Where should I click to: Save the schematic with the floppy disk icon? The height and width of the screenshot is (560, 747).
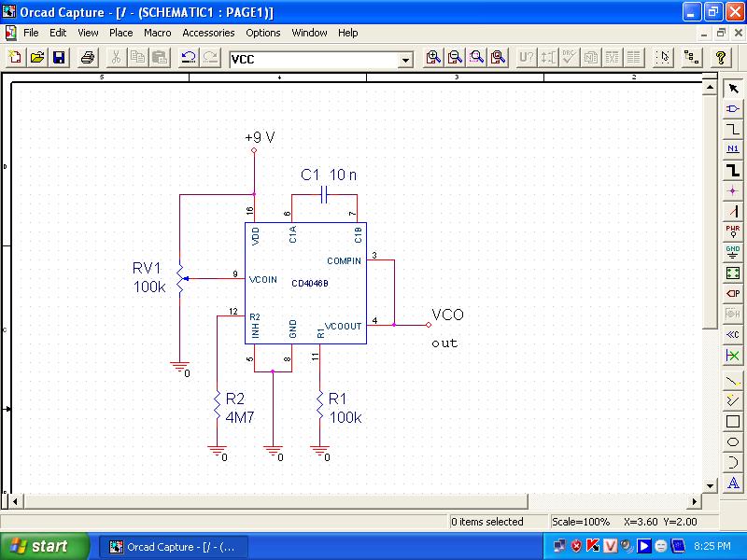59,58
